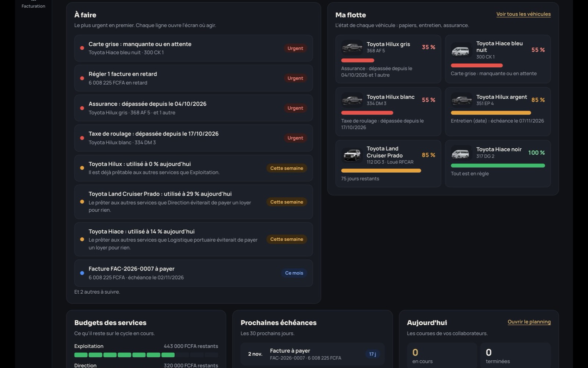The image size is (588, 368).
Task: Open the Taxe de roulage dépassée task
Action: click(193, 138)
